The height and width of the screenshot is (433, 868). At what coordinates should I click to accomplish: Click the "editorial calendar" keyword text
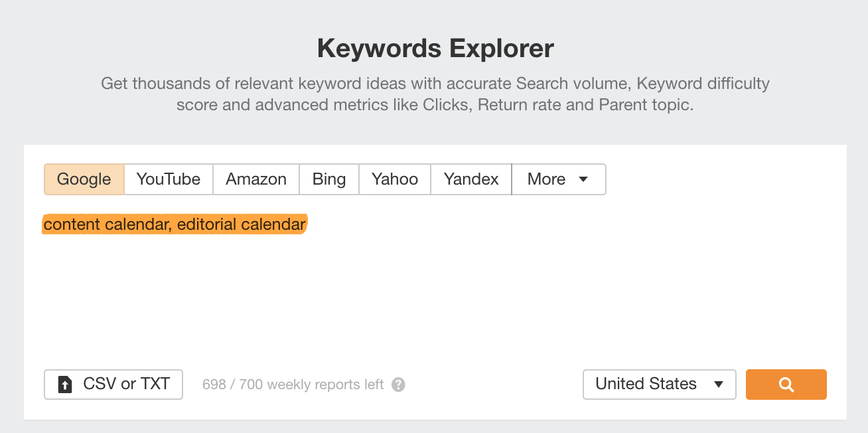(x=241, y=224)
